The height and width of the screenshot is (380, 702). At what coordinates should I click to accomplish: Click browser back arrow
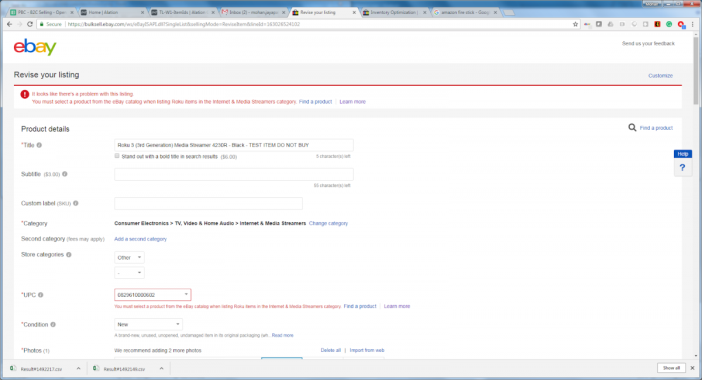click(9, 24)
